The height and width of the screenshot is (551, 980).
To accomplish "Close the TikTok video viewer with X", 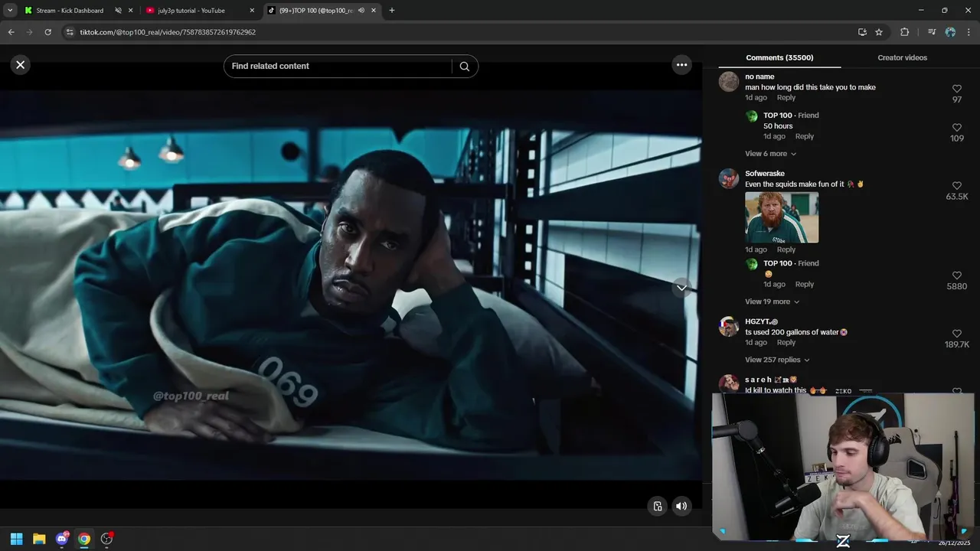I will pos(21,65).
